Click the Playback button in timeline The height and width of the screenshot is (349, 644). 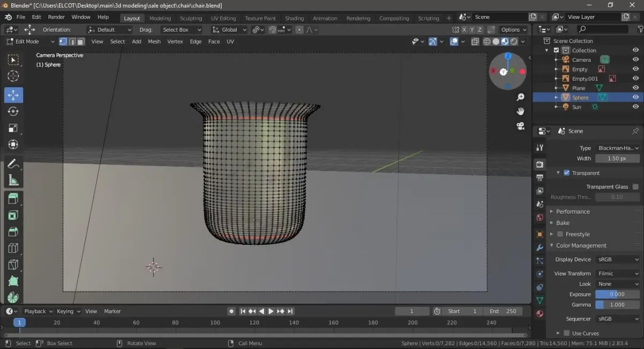(38, 311)
